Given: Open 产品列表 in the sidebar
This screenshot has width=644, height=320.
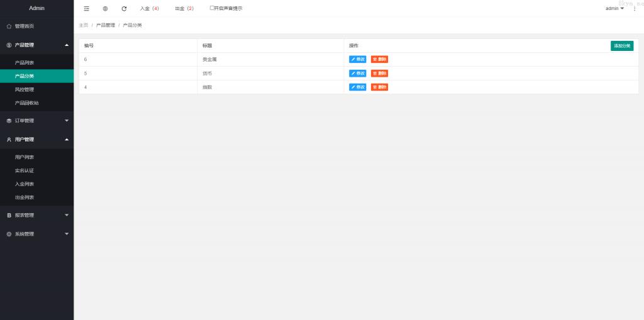Looking at the screenshot, I should coord(25,63).
